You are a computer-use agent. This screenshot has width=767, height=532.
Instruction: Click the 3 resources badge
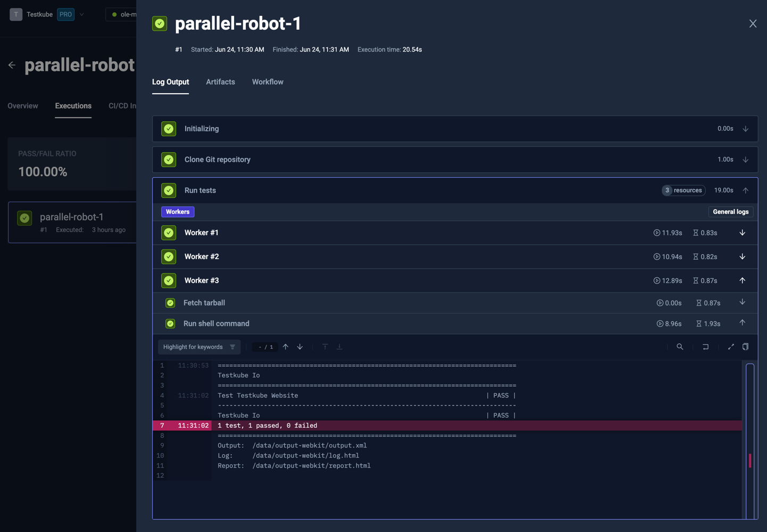point(683,190)
